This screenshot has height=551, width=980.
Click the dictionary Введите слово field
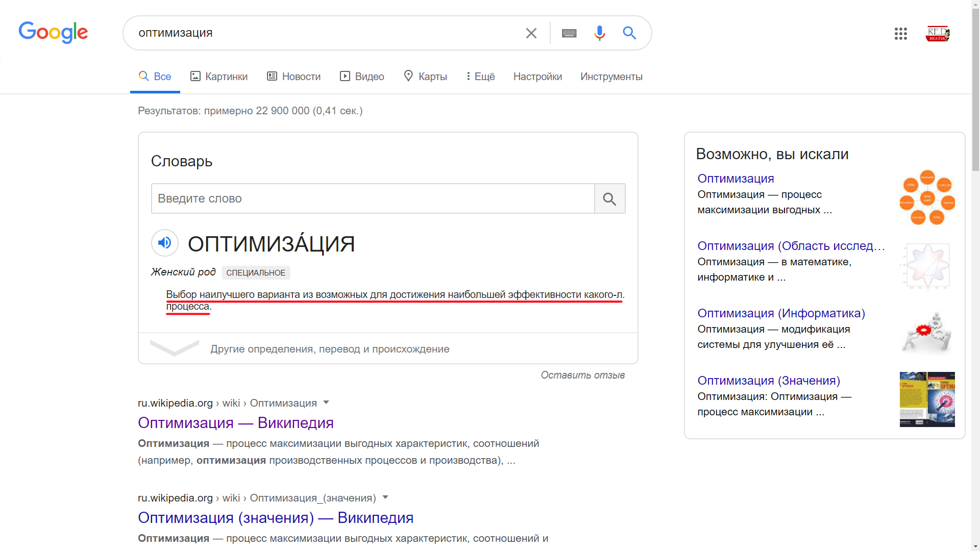tap(373, 198)
